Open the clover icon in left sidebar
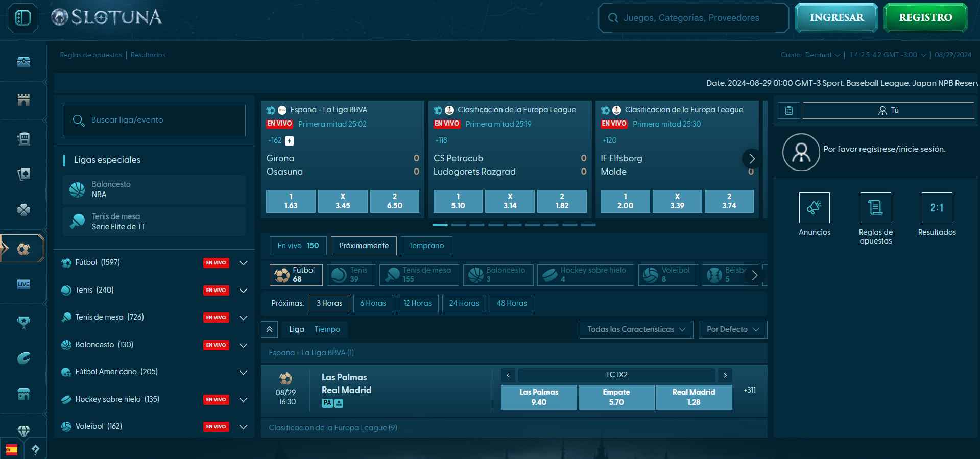The height and width of the screenshot is (459, 980). (x=23, y=210)
